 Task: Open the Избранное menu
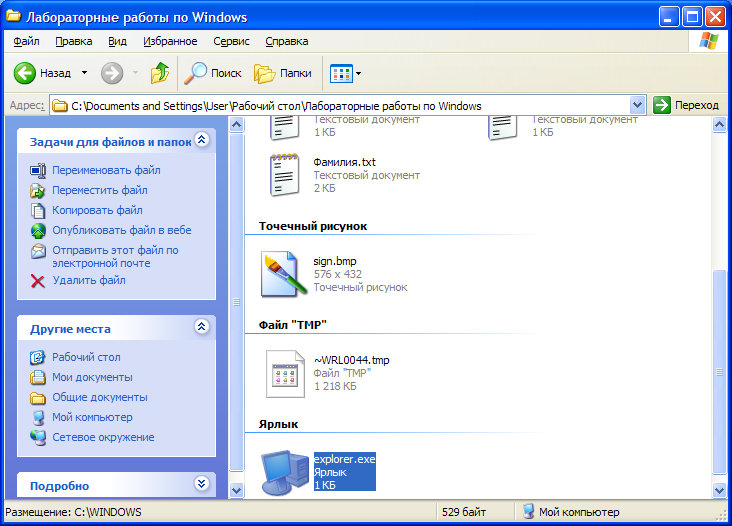(170, 42)
